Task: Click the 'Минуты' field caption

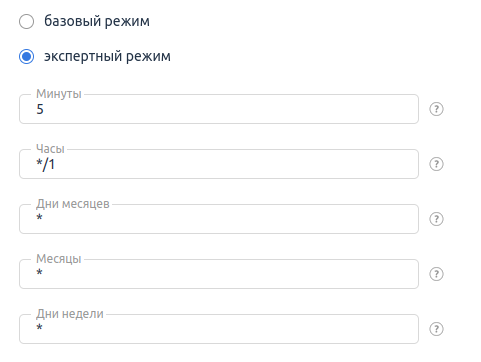Action: click(x=59, y=94)
